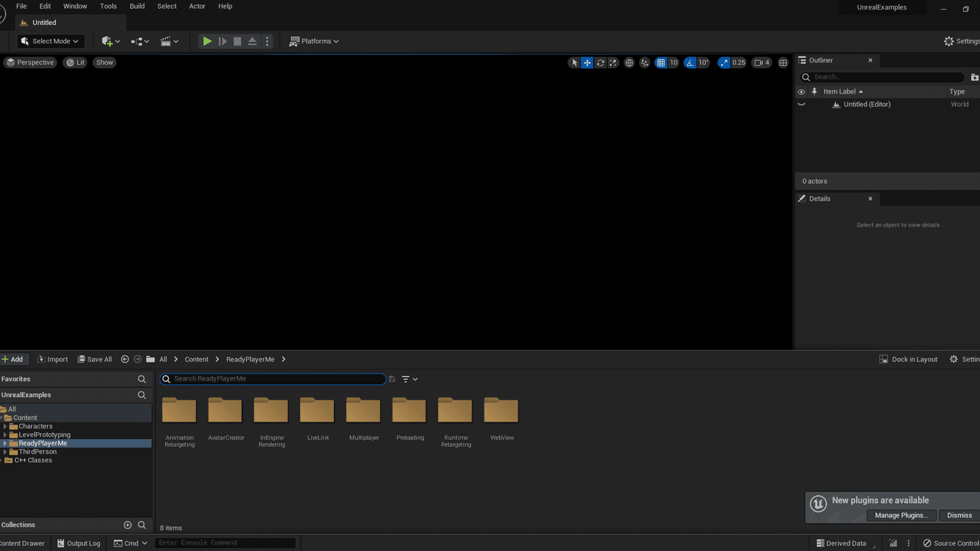Screen dimensions: 980x551
Task: Open the Lit view mode menu
Action: (x=75, y=62)
